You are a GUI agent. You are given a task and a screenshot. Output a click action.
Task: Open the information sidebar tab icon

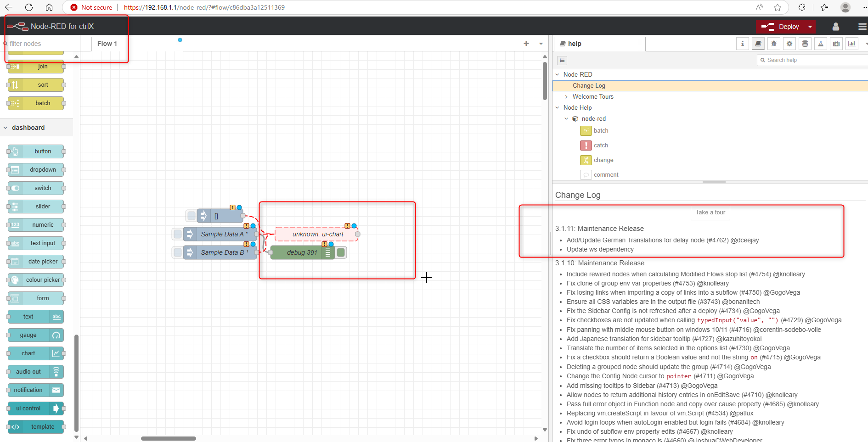coord(742,44)
